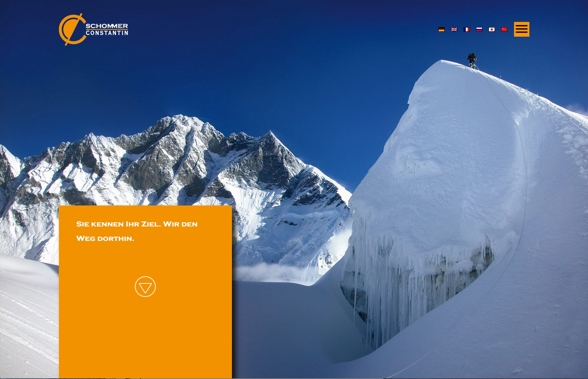The height and width of the screenshot is (379, 588).
Task: Click the circled down-arrow in orange box
Action: (145, 287)
